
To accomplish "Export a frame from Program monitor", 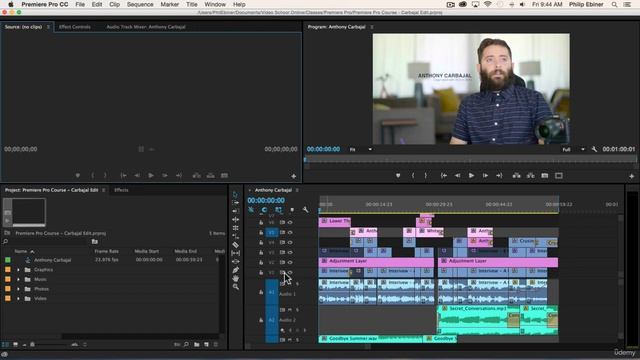I will 545,176.
